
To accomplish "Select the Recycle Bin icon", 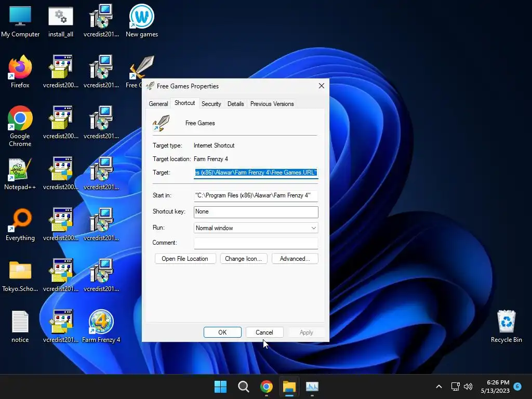I will [506, 326].
